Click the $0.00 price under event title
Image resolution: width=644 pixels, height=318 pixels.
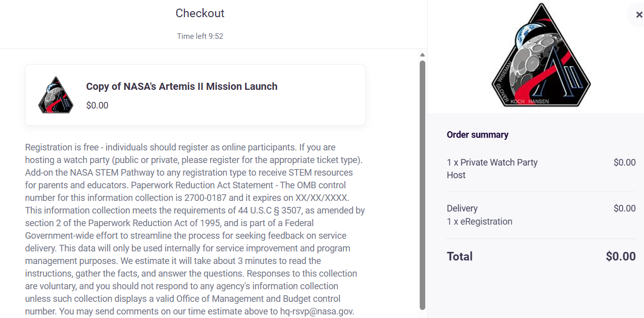click(x=97, y=105)
